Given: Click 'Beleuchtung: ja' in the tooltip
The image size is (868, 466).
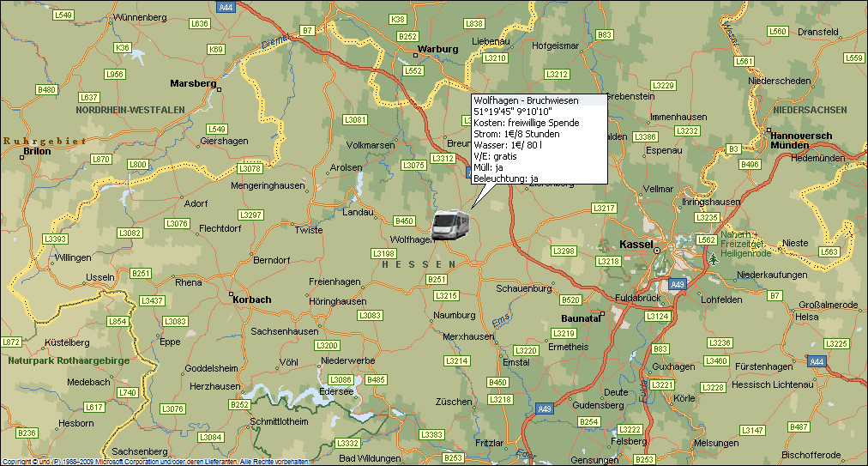Looking at the screenshot, I should click(506, 179).
